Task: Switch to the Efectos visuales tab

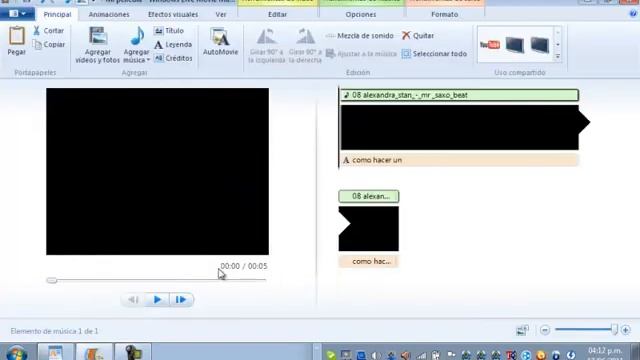Action: click(x=173, y=14)
